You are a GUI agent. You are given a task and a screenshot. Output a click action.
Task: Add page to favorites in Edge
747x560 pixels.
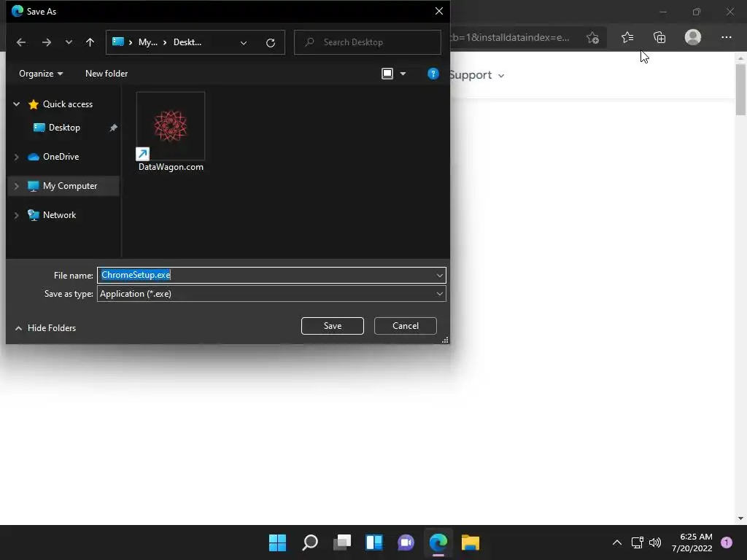tap(592, 38)
